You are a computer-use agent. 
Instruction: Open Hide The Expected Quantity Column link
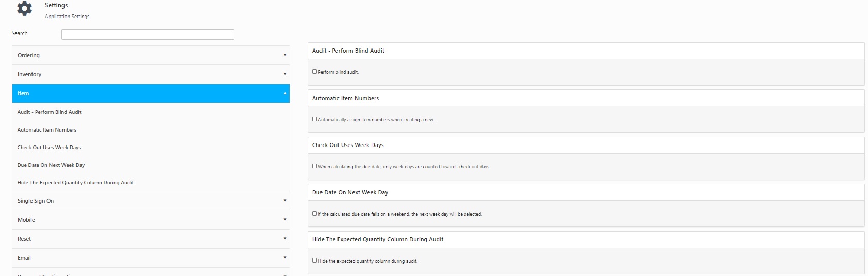click(75, 183)
